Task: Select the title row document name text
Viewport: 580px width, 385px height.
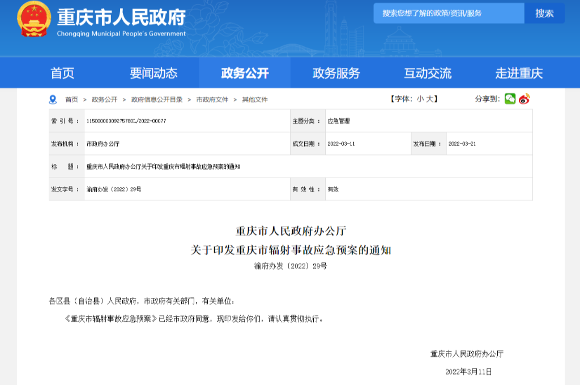Action: 163,167
